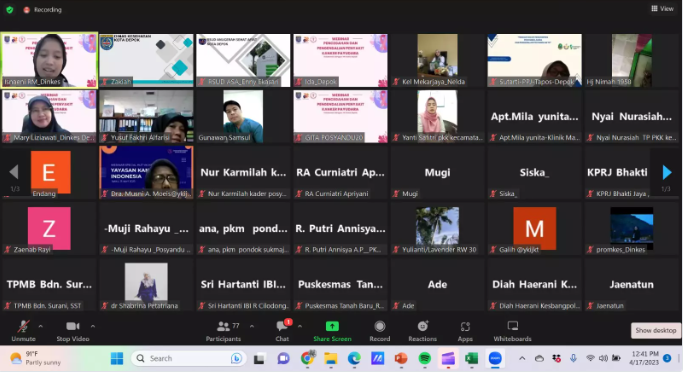Open Reactions menu
This screenshot has width=684, height=372.
coord(422,331)
